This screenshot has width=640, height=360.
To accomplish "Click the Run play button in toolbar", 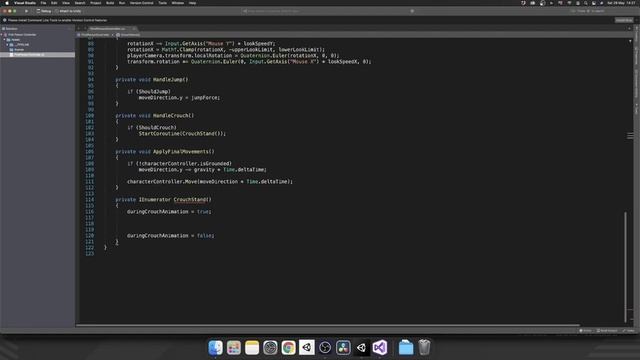I will pyautogui.click(x=27, y=11).
